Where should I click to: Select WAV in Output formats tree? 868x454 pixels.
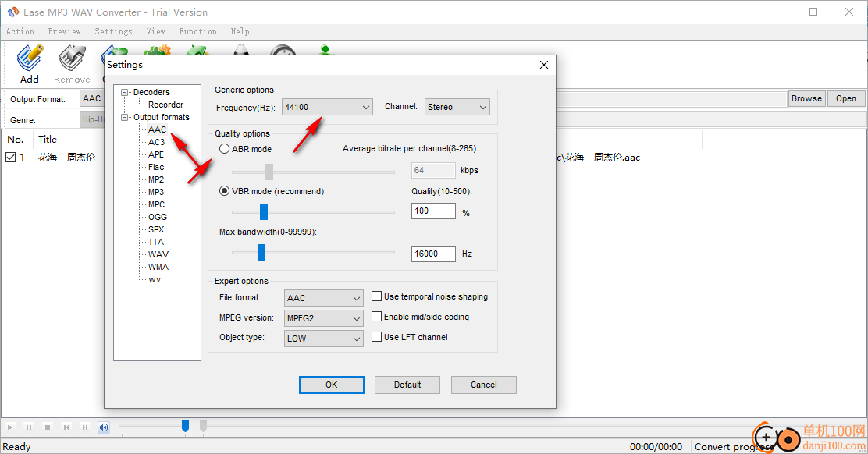tap(158, 254)
